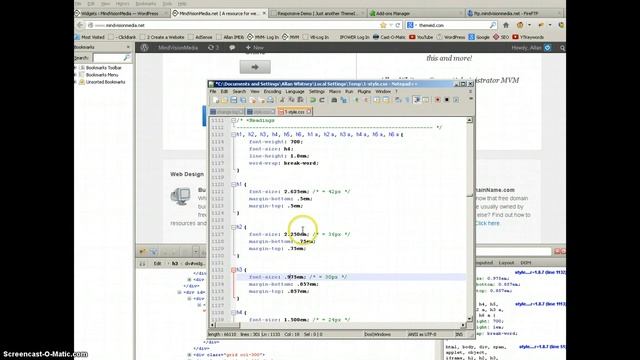The width and height of the screenshot is (640, 360).
Task: Open the DOM tab in Firebug side panel
Action: click(526, 263)
